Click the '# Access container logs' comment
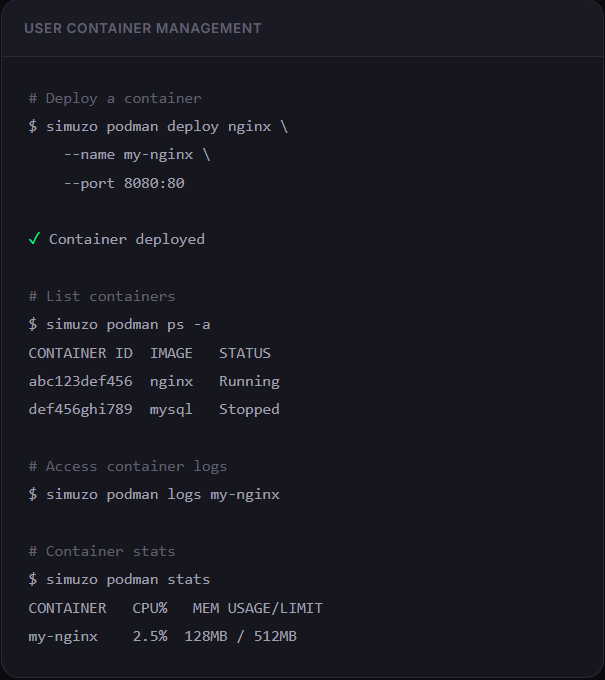 (128, 467)
